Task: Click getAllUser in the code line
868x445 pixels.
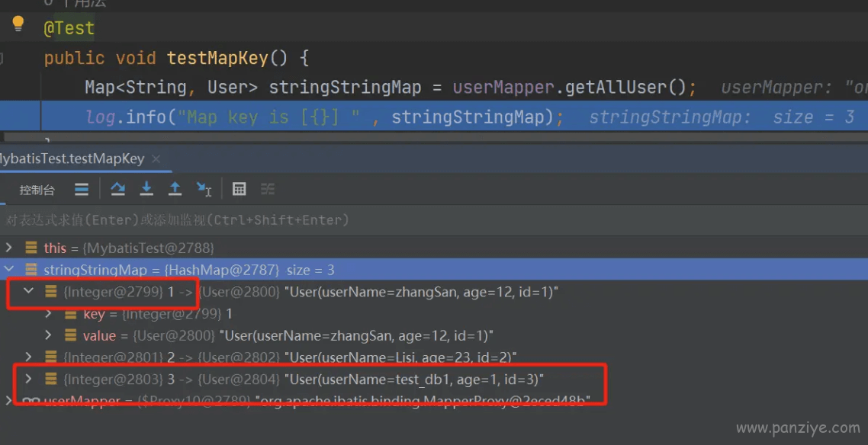Action: 616,87
